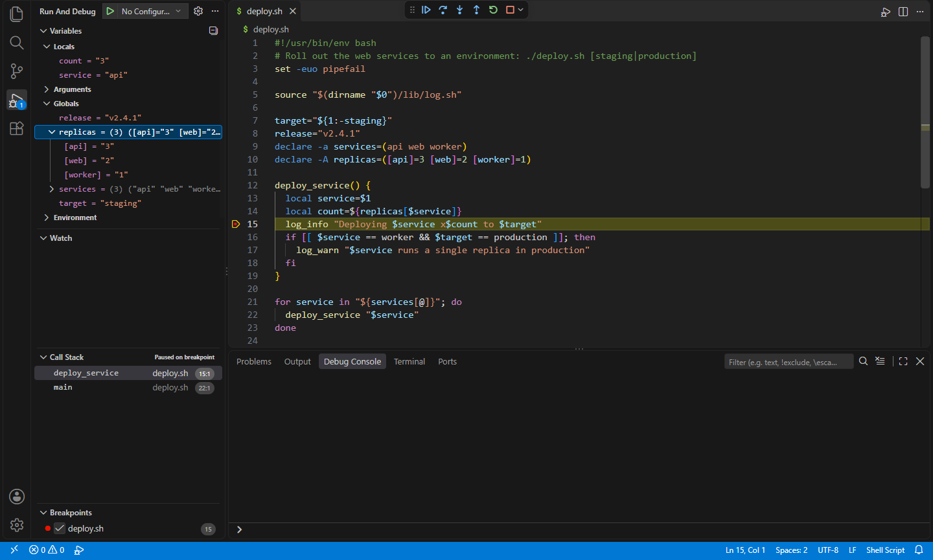The image size is (933, 560).
Task: Open the Manage gear in activity bar
Action: click(x=17, y=525)
